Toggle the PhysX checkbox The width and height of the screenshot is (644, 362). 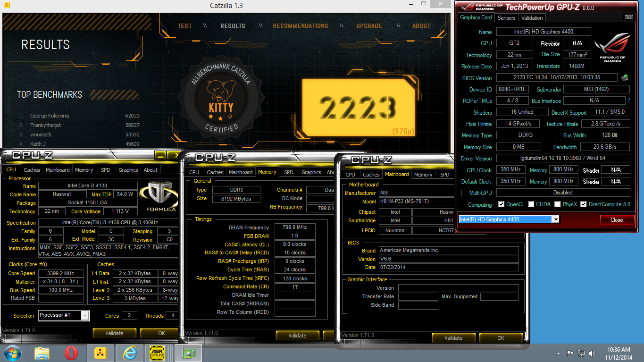(558, 204)
